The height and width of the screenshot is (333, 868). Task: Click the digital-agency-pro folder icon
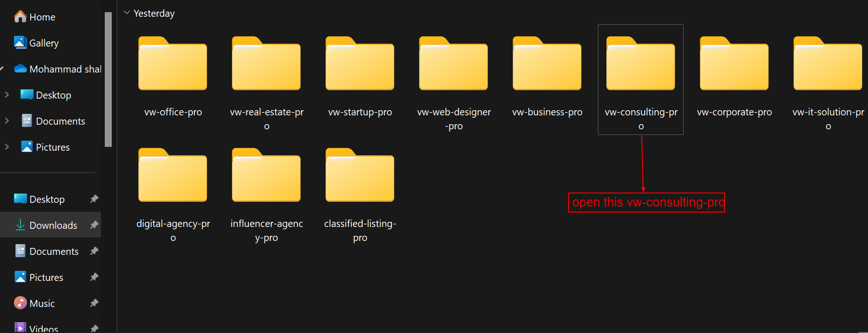tap(173, 176)
